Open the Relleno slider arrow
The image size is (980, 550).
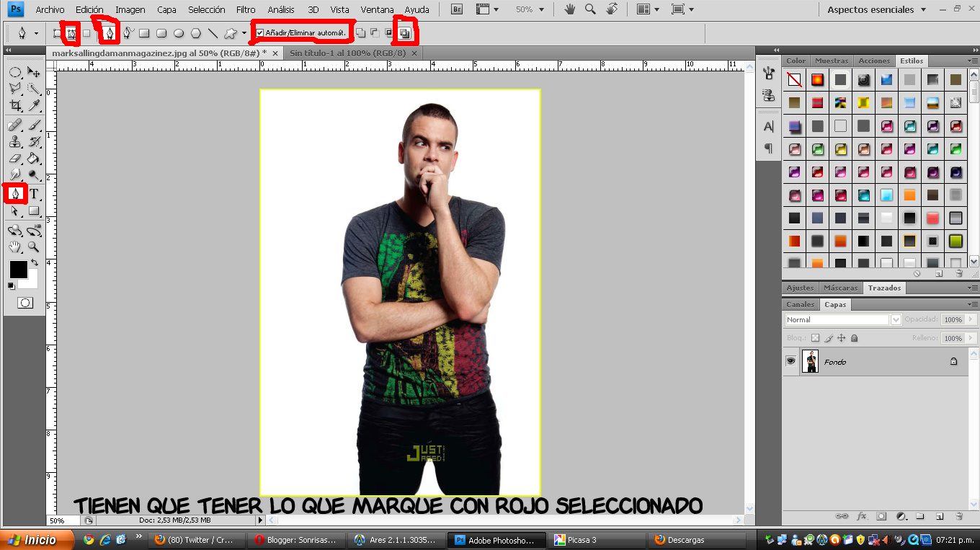[971, 338]
